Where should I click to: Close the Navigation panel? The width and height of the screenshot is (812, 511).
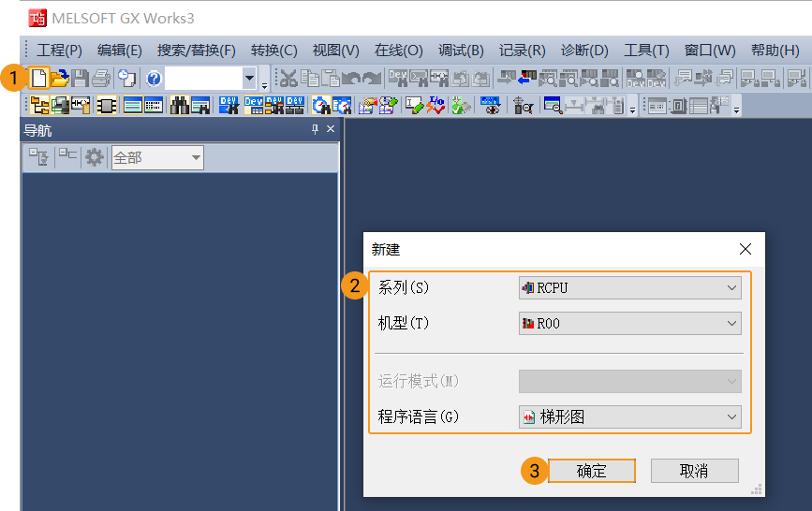click(x=331, y=129)
